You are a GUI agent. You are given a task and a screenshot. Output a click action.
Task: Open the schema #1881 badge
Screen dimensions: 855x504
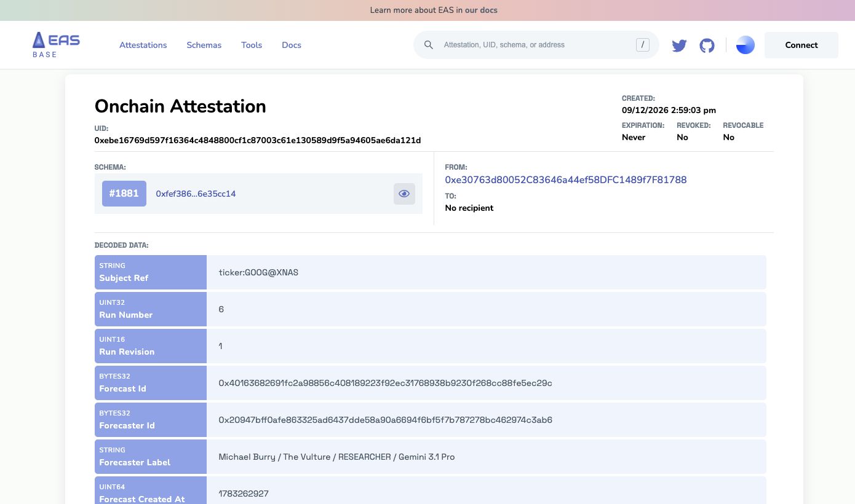pyautogui.click(x=124, y=194)
